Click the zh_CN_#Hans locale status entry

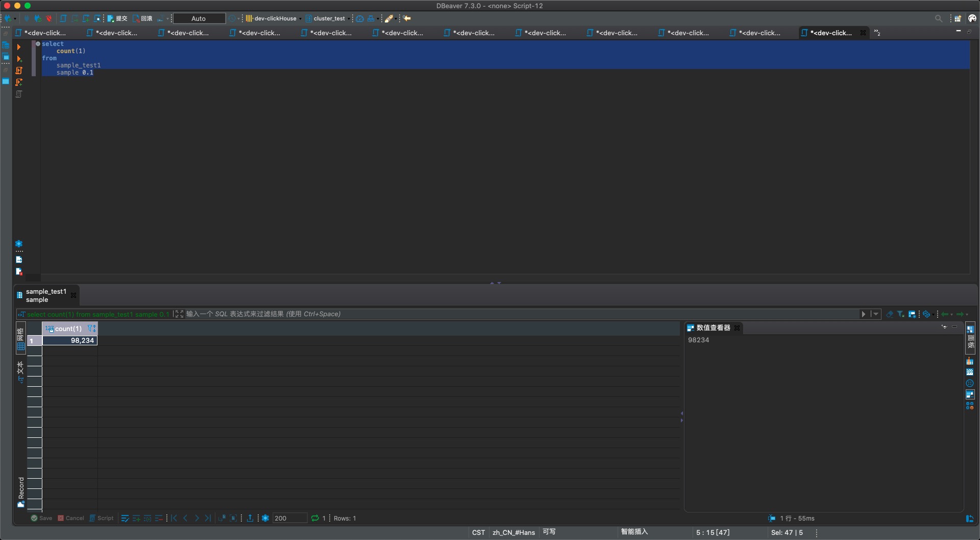(513, 532)
